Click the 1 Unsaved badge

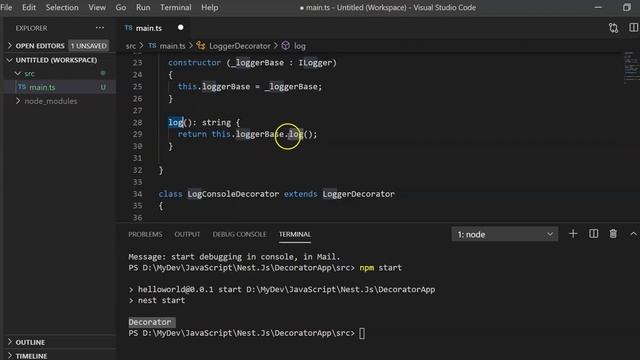[89, 46]
